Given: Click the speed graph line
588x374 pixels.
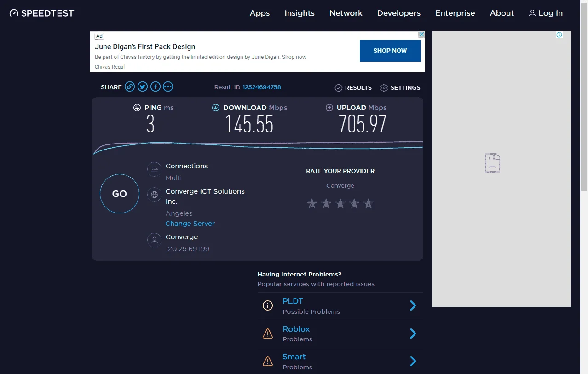Looking at the screenshot, I should 258,147.
